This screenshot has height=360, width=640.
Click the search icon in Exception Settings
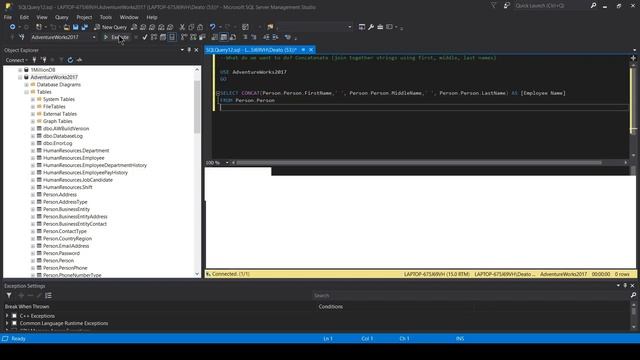pyautogui.click(x=633, y=295)
